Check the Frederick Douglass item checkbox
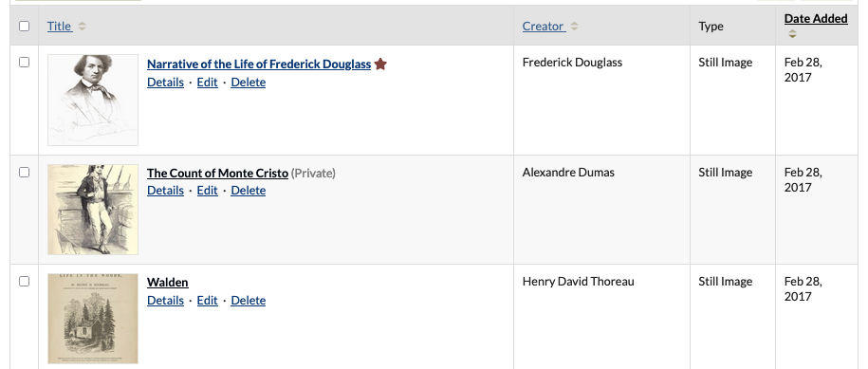Image resolution: width=868 pixels, height=369 pixels. (x=25, y=63)
